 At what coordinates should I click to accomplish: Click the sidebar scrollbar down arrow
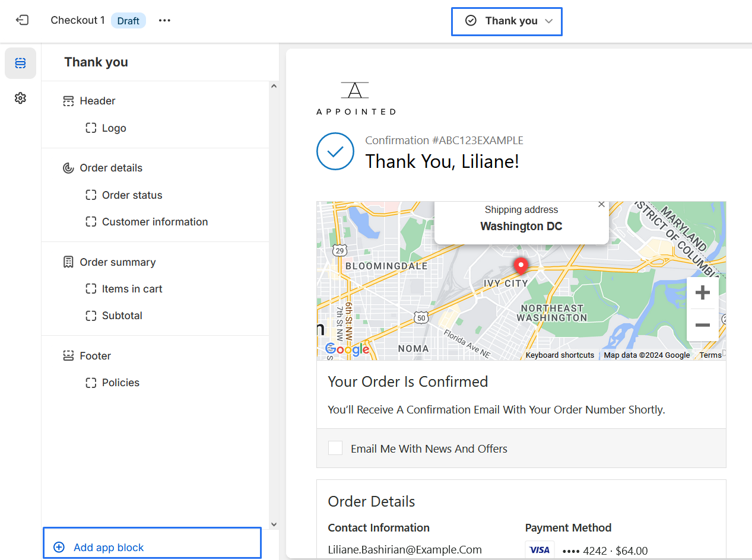(x=274, y=524)
